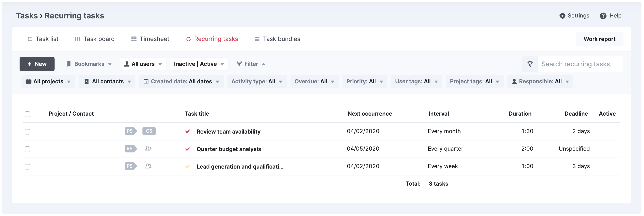Open the Bookmarks dropdown
This screenshot has width=644, height=216.
coord(89,64)
